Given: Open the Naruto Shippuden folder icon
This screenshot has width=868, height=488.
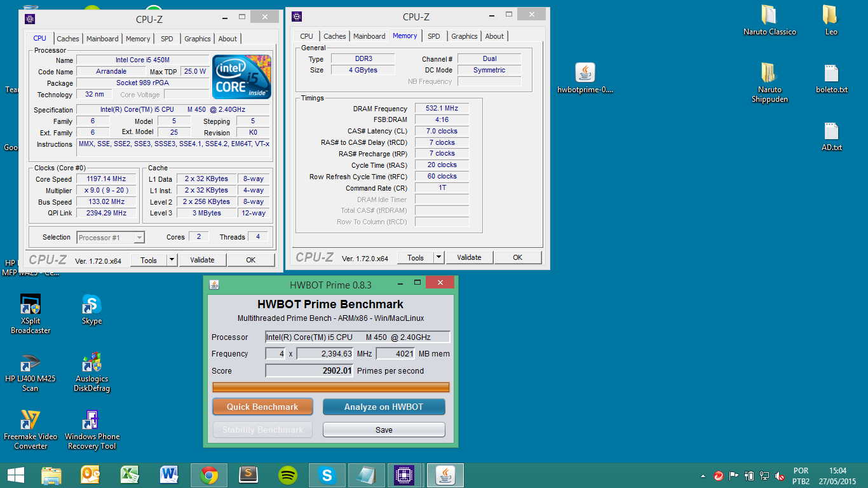Looking at the screenshot, I should [x=769, y=72].
